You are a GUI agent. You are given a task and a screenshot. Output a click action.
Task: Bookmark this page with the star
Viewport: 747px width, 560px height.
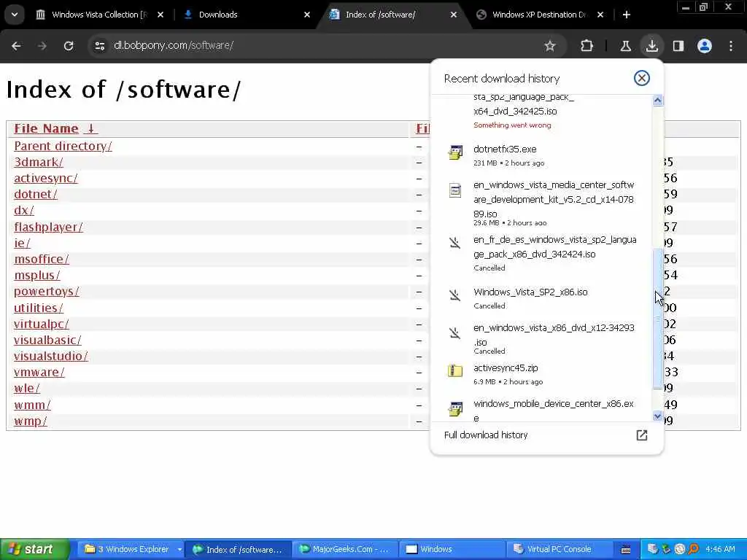tap(550, 46)
